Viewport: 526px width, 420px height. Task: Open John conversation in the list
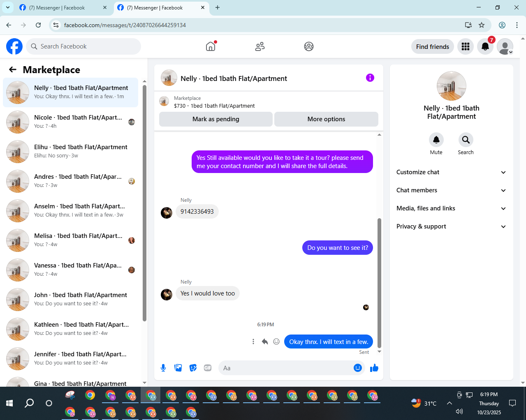coord(71,300)
